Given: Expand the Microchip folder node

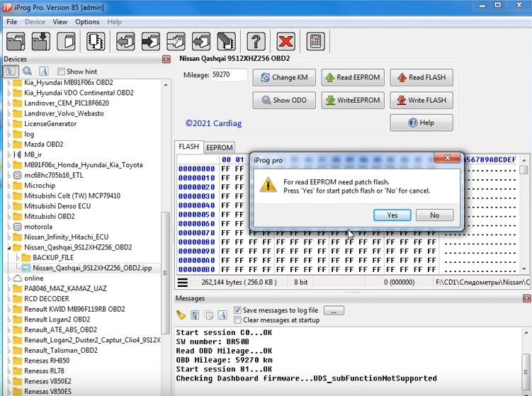Looking at the screenshot, I should click(x=9, y=186).
